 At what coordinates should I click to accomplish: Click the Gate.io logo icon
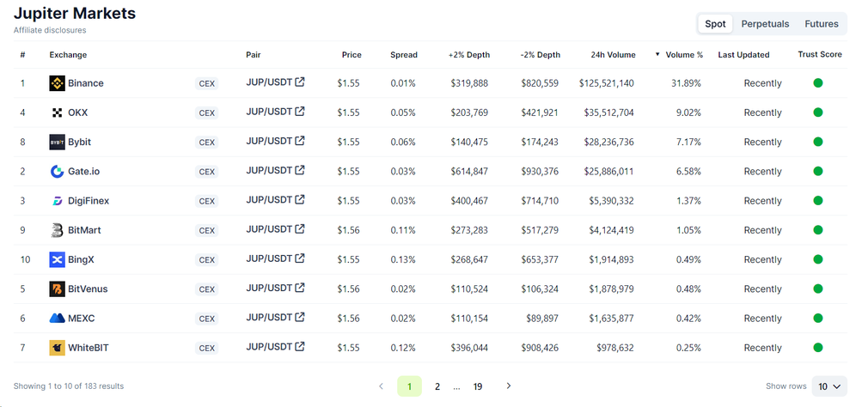tap(57, 172)
